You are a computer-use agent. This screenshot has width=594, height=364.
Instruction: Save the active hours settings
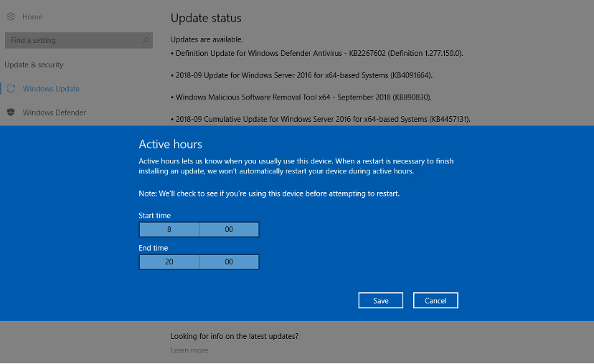[x=381, y=300]
